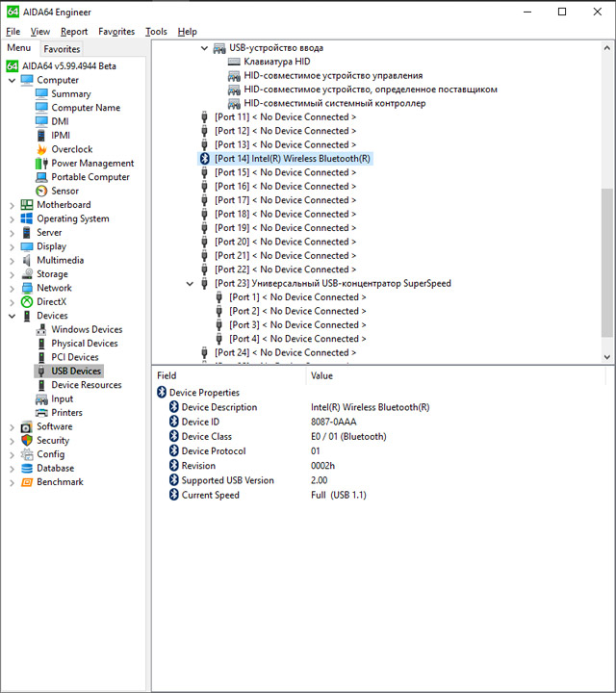
Task: Expand the Motherboard tree node
Action: tap(12, 205)
